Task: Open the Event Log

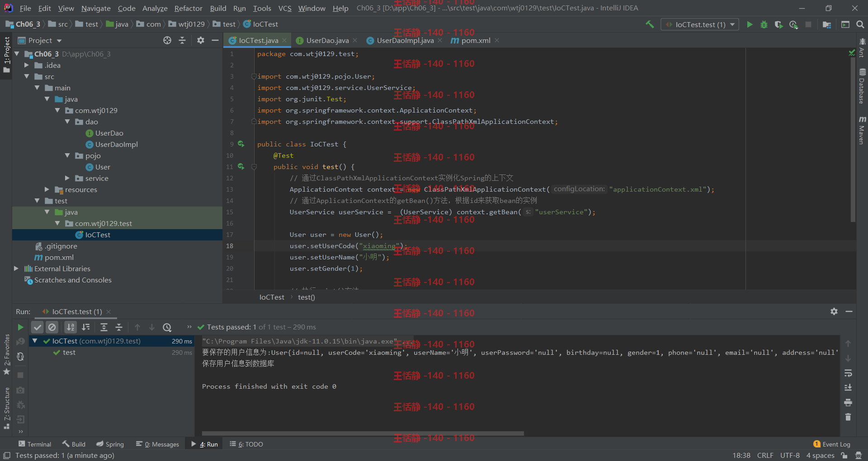Action: [832, 444]
